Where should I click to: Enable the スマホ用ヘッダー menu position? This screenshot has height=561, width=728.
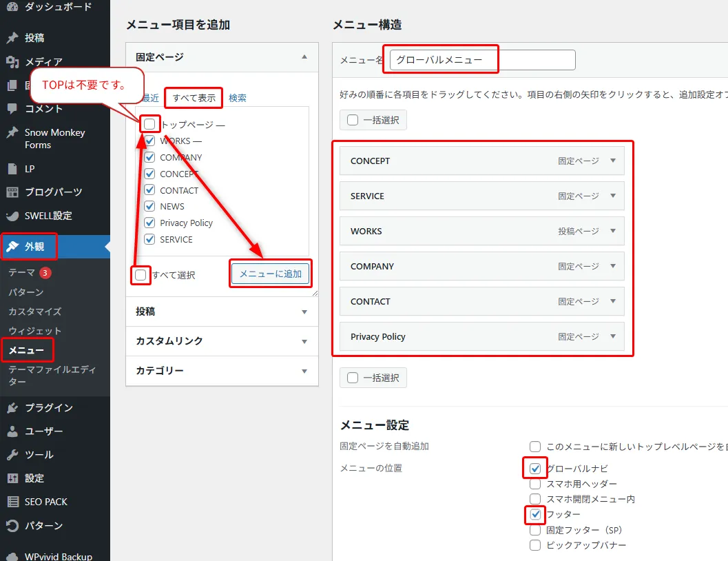[x=534, y=484]
